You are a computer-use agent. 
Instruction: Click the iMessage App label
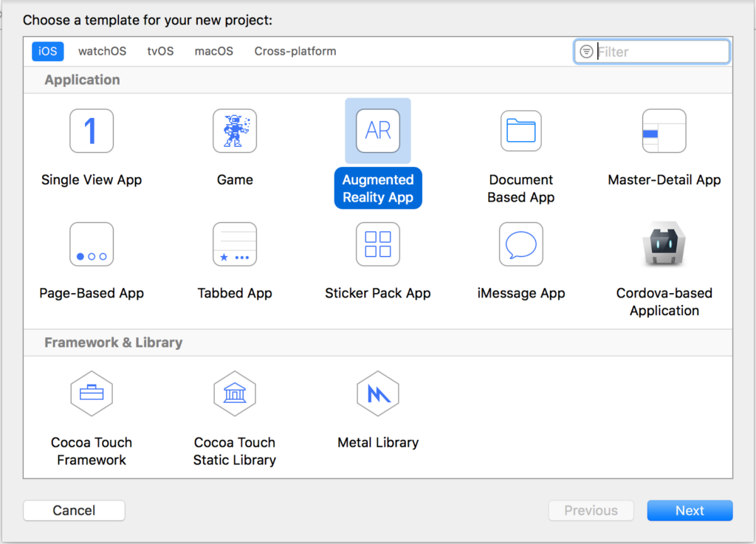click(520, 293)
